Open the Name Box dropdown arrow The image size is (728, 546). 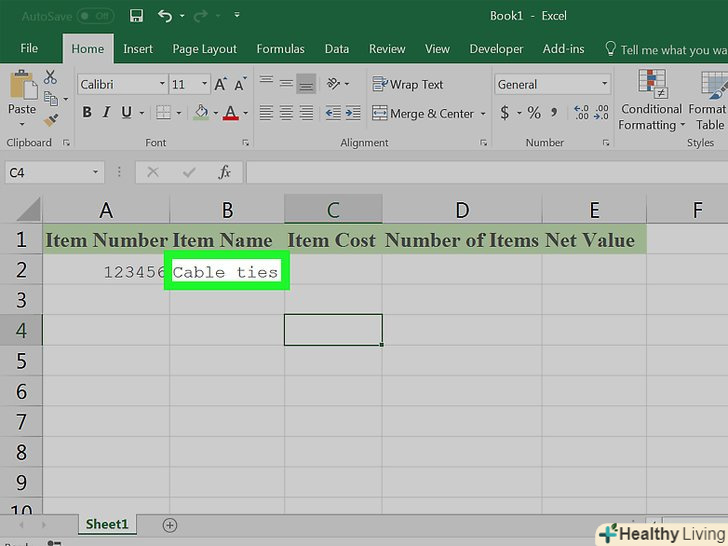96,172
